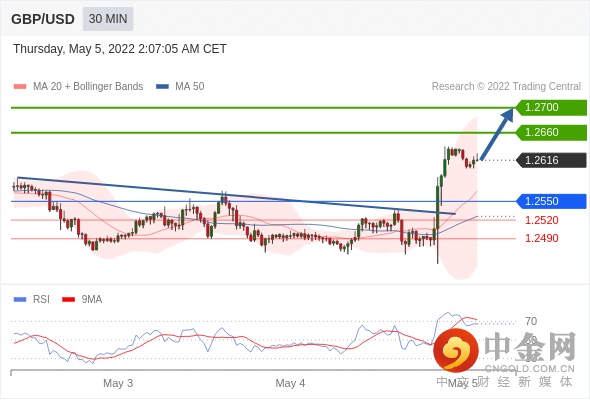Click the 30 MIN timeframe button
Screen dimensions: 590x400
point(108,19)
